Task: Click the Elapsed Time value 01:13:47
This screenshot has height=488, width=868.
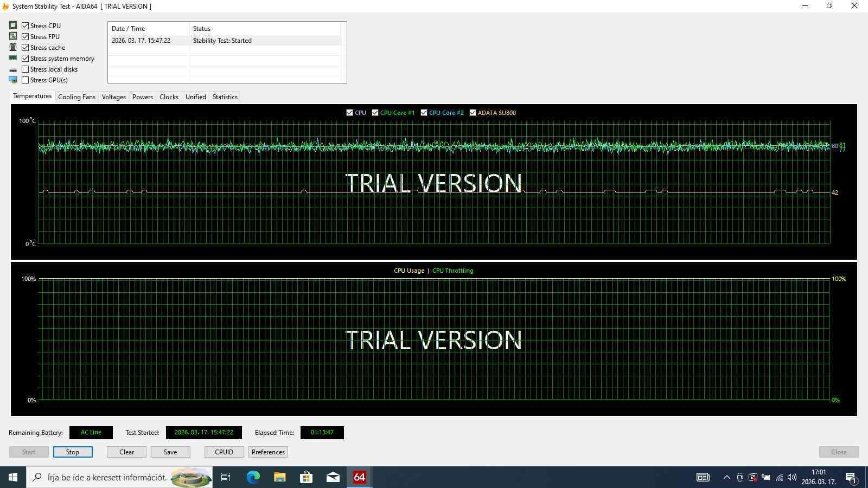Action: [x=322, y=432]
